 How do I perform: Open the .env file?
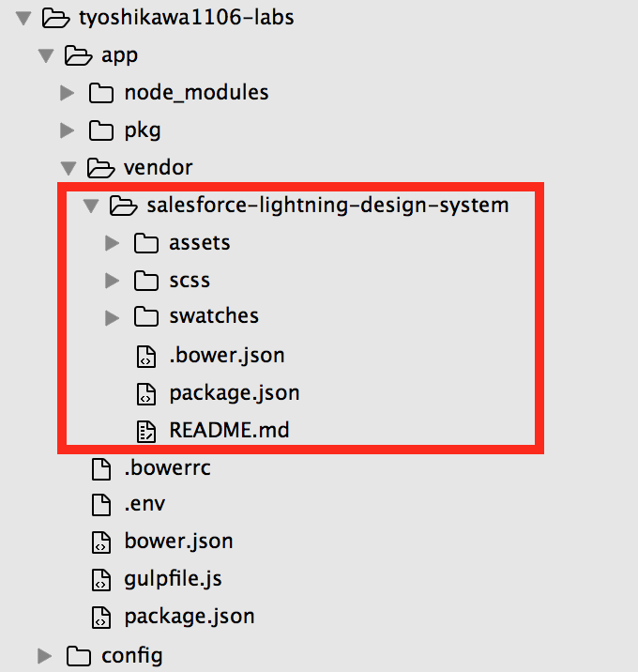pos(144,504)
